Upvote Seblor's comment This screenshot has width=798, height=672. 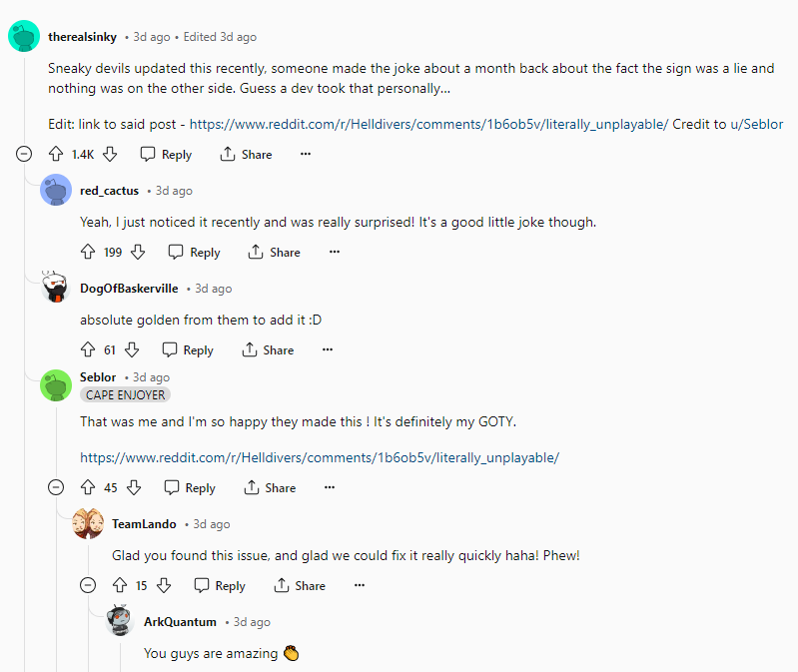88,487
